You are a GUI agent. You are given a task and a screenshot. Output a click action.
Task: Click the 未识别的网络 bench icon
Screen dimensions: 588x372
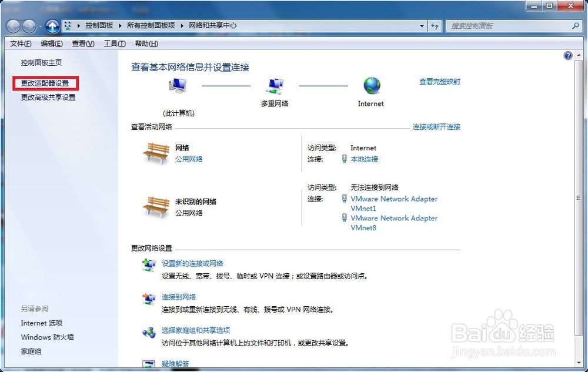(x=155, y=206)
